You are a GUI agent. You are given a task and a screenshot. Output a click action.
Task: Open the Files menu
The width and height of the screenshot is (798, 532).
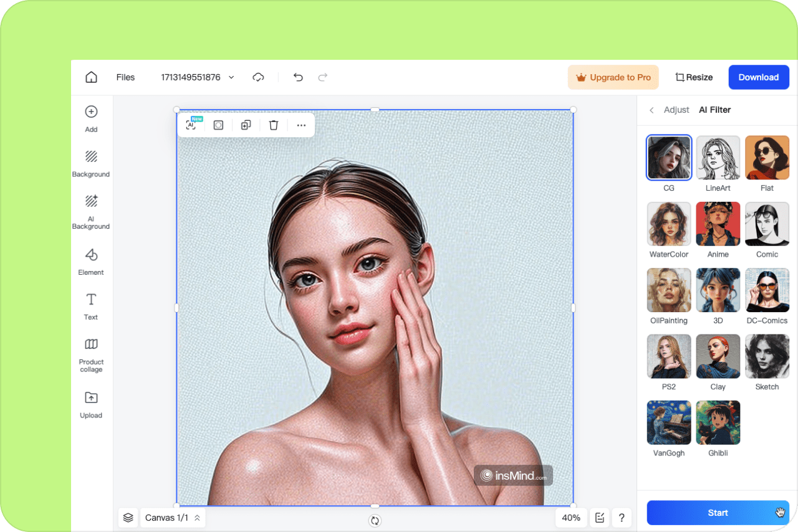[125, 77]
